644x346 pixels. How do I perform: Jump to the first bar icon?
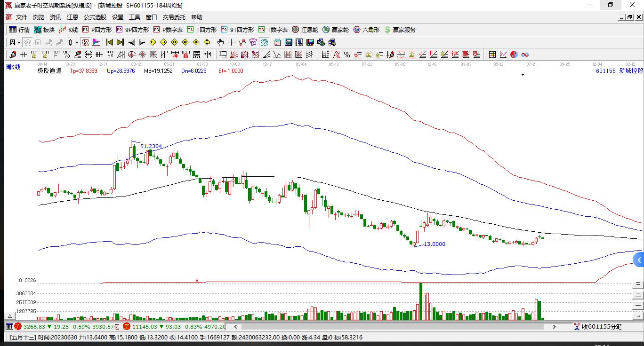[109, 42]
